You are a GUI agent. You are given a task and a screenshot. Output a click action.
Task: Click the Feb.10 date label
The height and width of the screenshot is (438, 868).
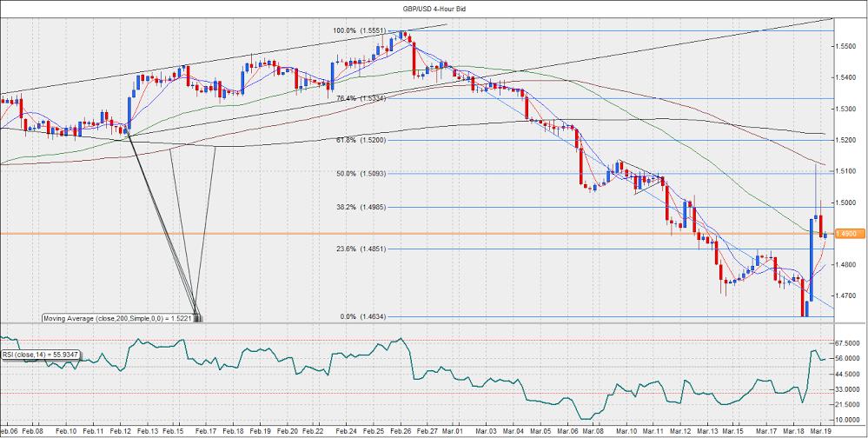(66, 430)
